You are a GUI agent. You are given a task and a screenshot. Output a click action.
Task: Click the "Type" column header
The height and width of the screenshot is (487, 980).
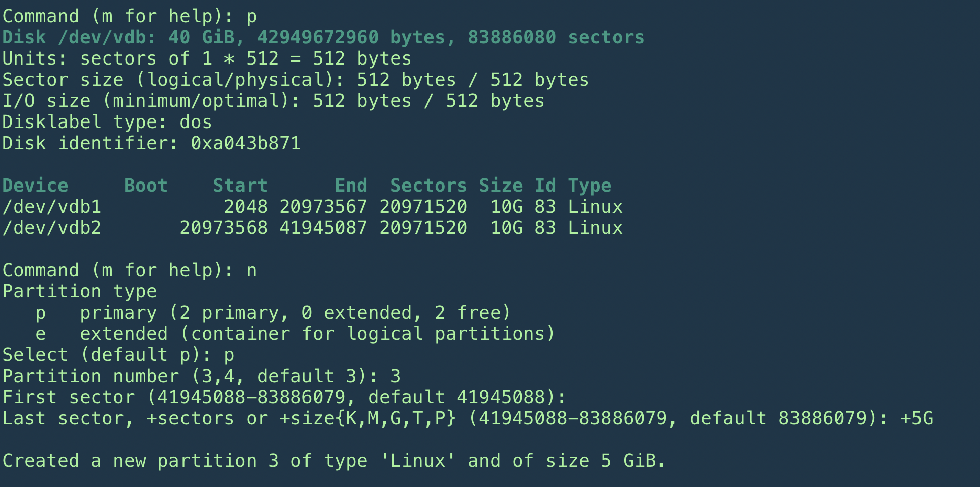click(589, 186)
